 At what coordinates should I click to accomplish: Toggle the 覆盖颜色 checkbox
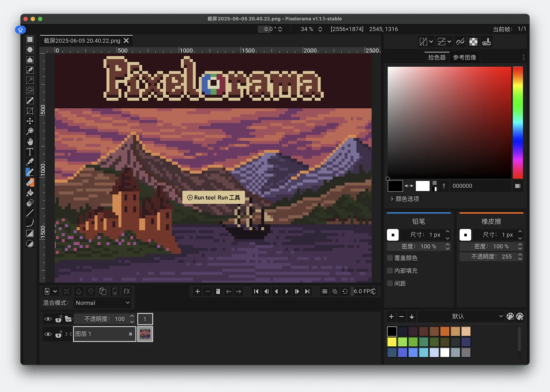[390, 258]
